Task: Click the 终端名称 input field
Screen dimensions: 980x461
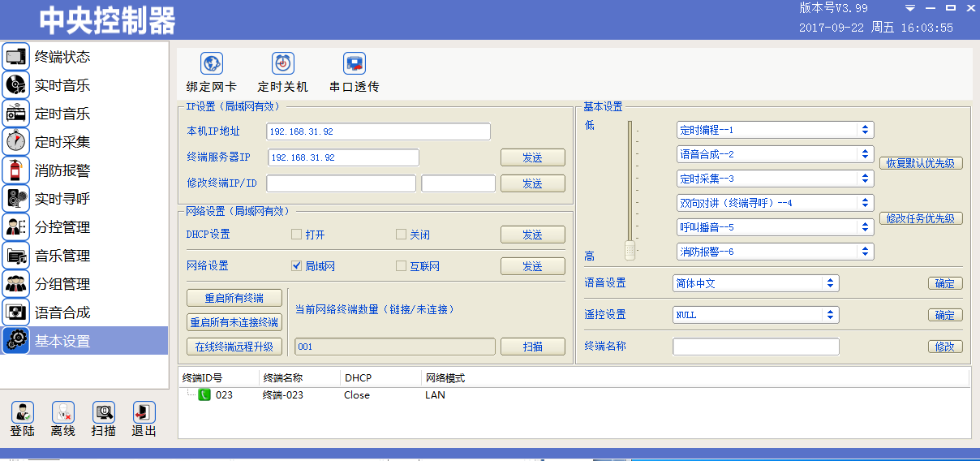Action: pos(756,347)
